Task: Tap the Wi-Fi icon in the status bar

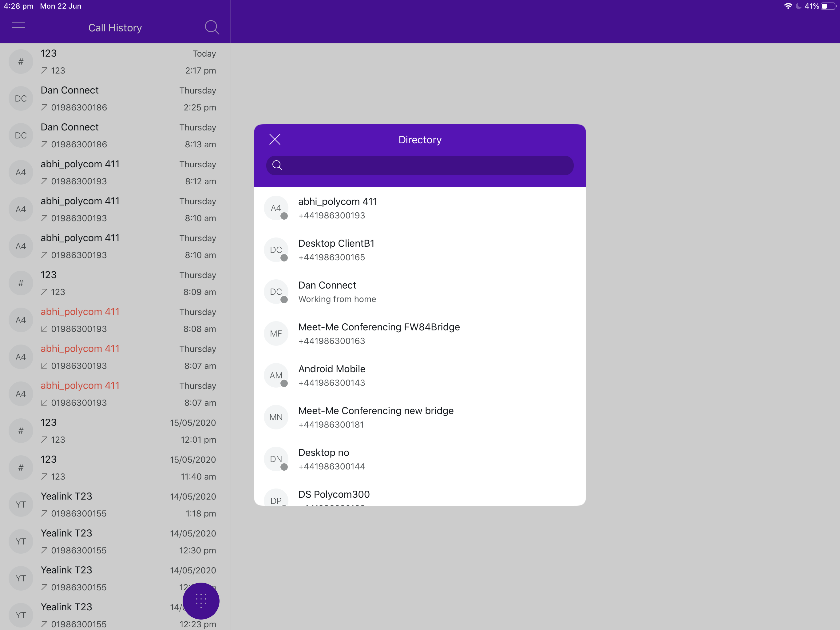Action: [788, 6]
